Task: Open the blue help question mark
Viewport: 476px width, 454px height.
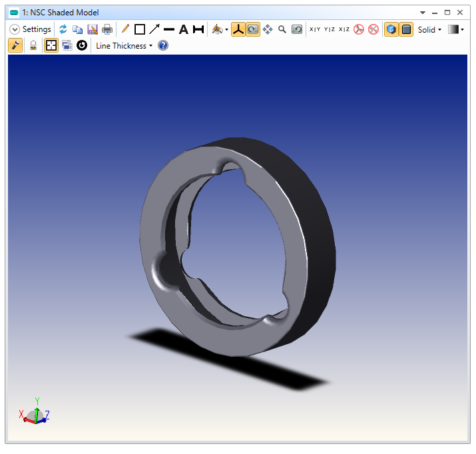Action: (163, 46)
